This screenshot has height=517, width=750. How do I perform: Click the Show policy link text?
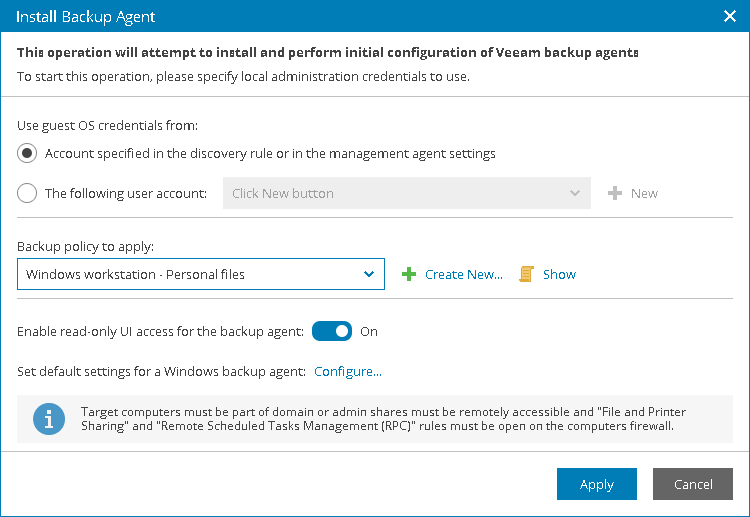pyautogui.click(x=559, y=274)
